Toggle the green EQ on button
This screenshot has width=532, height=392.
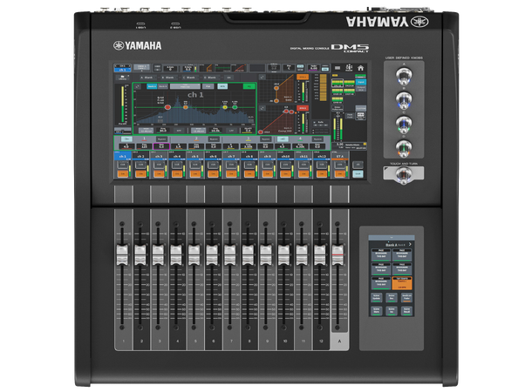pyautogui.click(x=249, y=86)
